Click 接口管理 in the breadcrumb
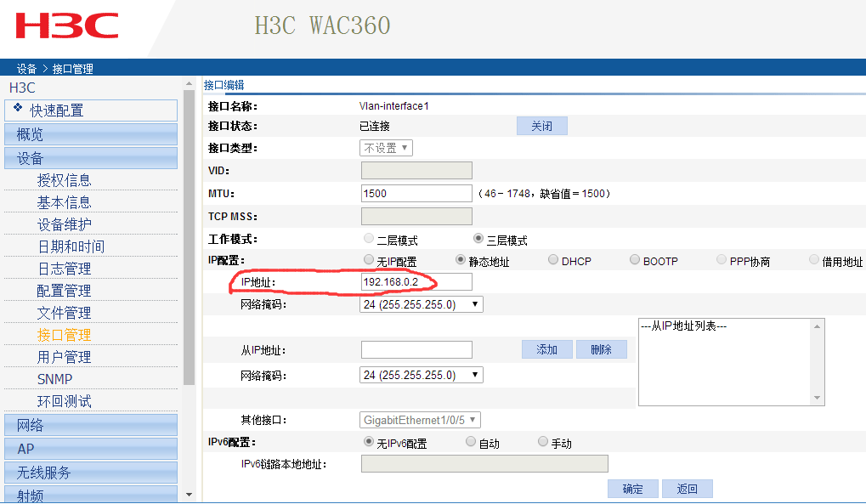Screen dimensions: 866x504 (x=73, y=69)
